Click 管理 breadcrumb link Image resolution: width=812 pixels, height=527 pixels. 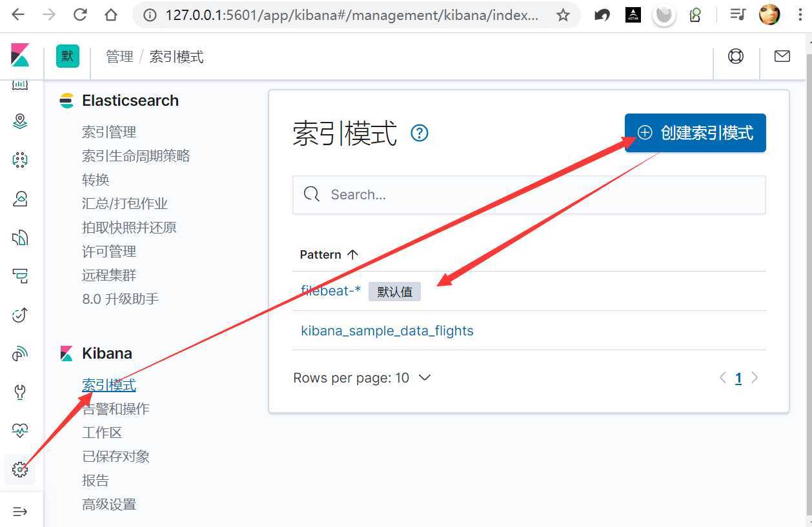[x=119, y=57]
